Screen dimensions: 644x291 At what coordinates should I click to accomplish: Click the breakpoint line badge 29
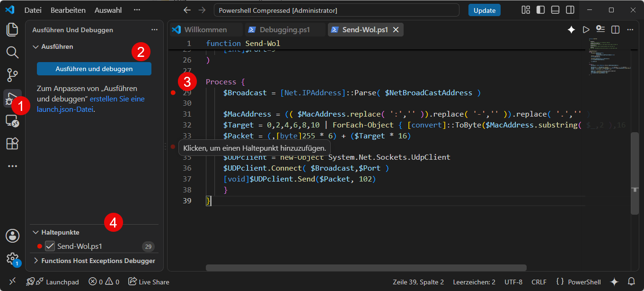pos(148,246)
